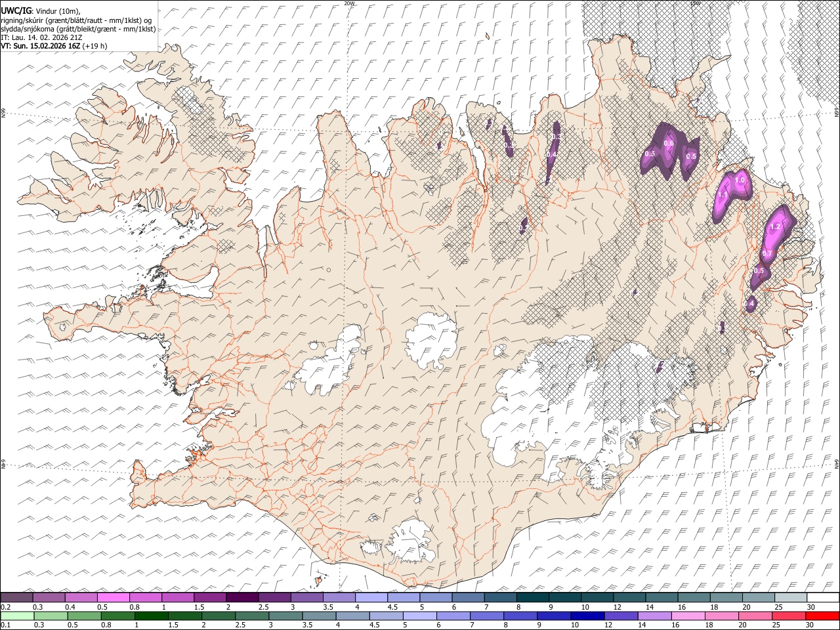
Task: Pick the snow legend swatch between 0.3 and 0.4
Action: (49, 597)
